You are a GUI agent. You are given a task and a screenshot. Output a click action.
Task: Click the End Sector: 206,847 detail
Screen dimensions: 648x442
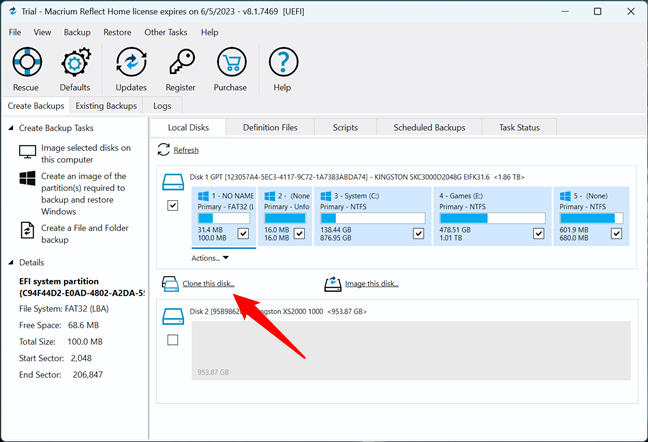pos(61,375)
